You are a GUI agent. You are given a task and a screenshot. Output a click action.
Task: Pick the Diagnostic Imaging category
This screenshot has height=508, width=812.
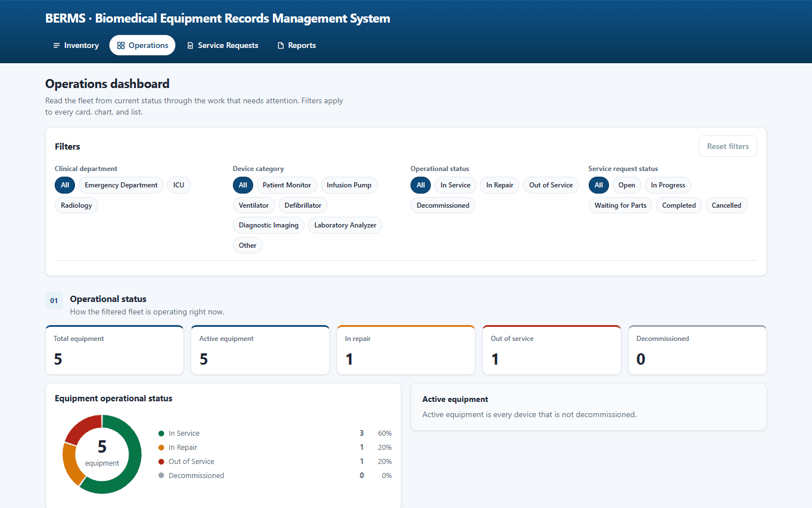pos(268,225)
